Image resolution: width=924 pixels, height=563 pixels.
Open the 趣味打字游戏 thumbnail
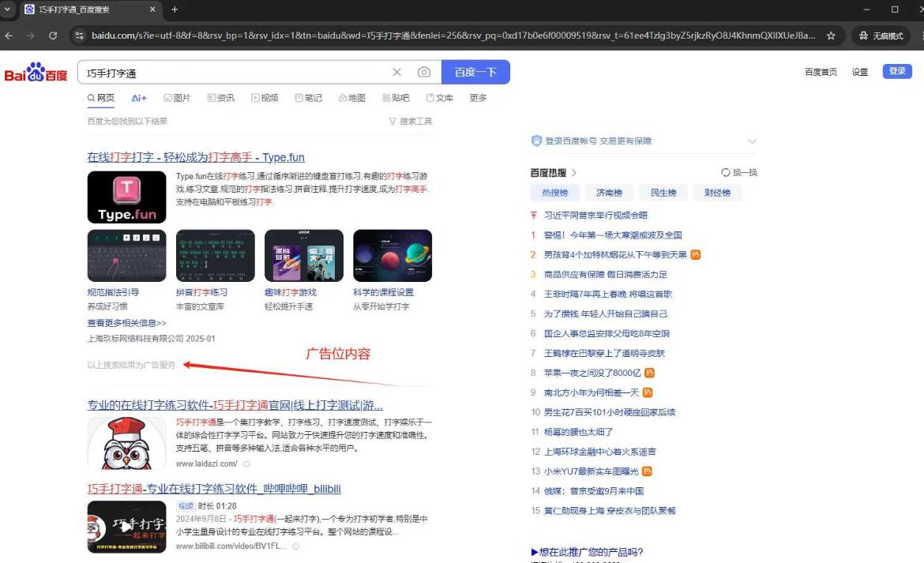(x=304, y=256)
